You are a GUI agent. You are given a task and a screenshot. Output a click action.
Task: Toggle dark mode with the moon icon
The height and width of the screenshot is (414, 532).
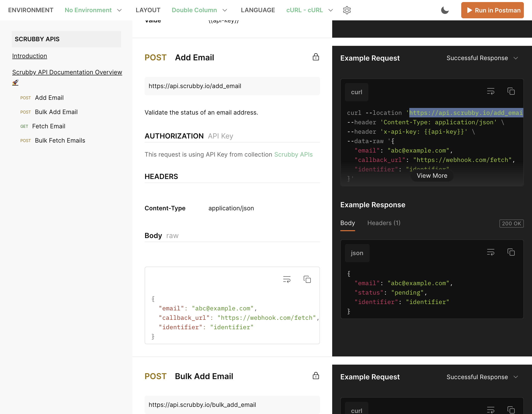pyautogui.click(x=445, y=10)
